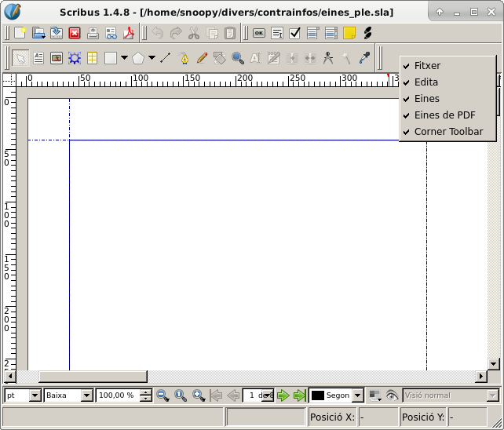Choose the Insert Table tool
This screenshot has height=430, width=504.
pos(93,58)
